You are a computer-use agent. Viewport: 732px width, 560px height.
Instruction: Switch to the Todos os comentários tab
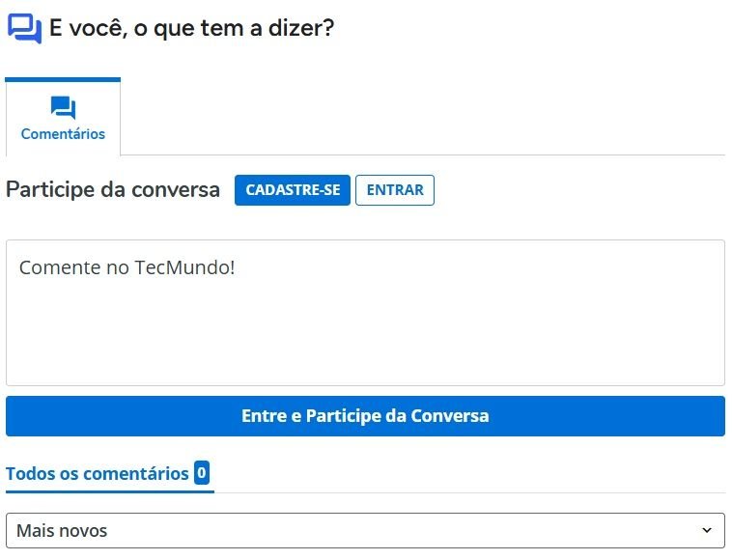(x=98, y=473)
